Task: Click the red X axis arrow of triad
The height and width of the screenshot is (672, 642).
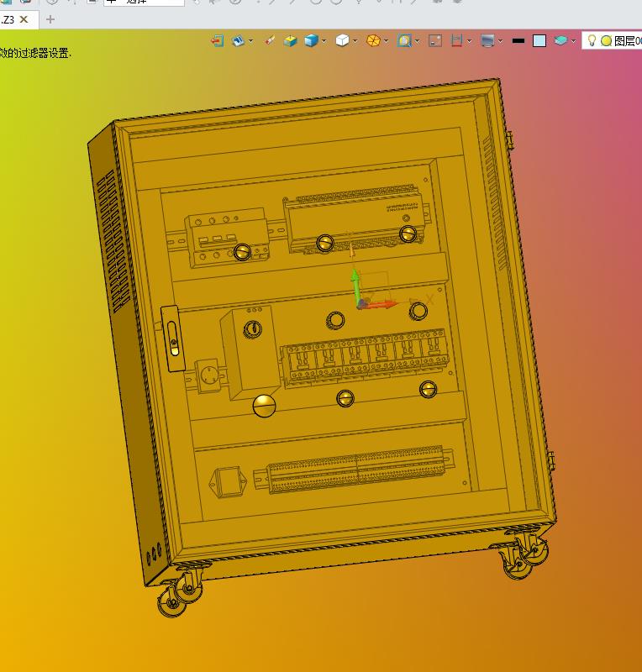Action: coord(381,305)
